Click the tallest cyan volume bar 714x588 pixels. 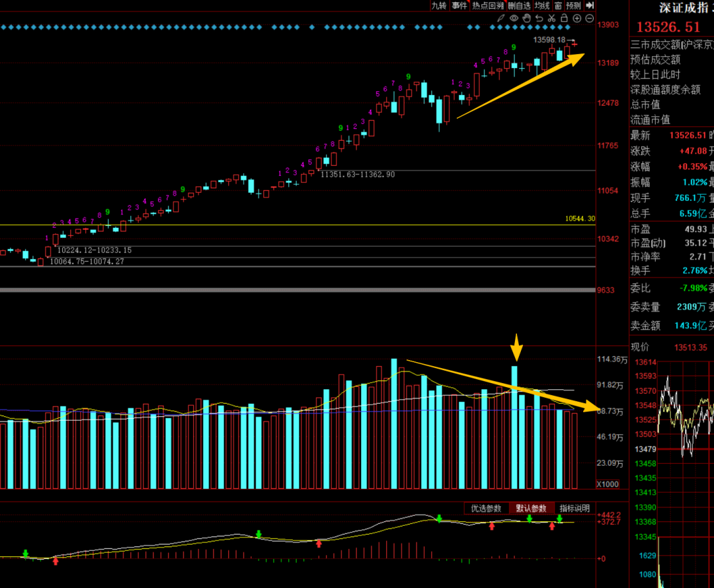point(394,423)
